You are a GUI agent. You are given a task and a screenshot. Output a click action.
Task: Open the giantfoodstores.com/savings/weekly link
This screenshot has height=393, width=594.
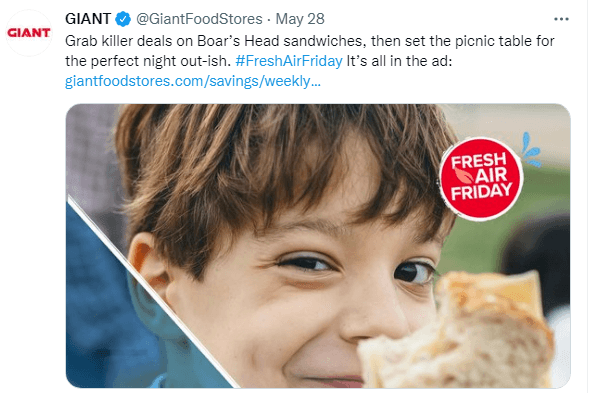[x=193, y=81]
